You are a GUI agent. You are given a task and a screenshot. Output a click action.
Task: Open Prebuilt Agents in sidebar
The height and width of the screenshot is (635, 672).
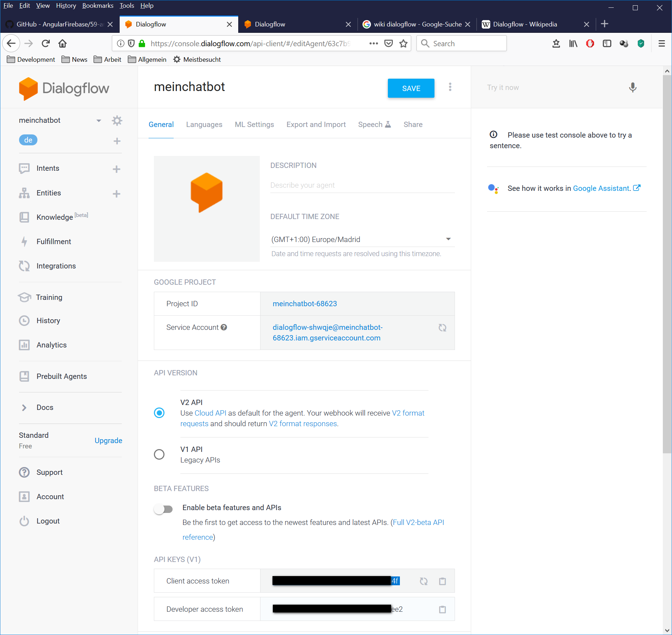tap(62, 376)
